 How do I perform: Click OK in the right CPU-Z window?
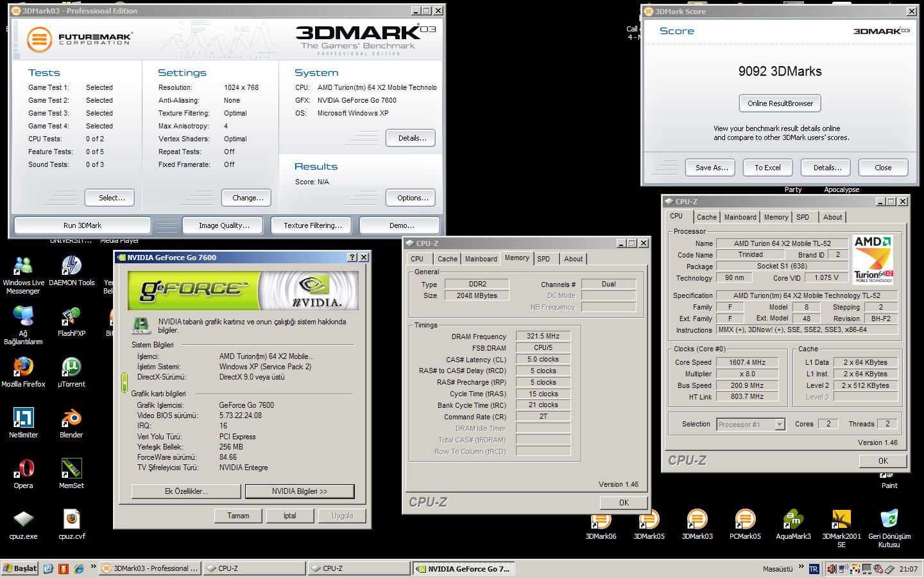tap(883, 460)
